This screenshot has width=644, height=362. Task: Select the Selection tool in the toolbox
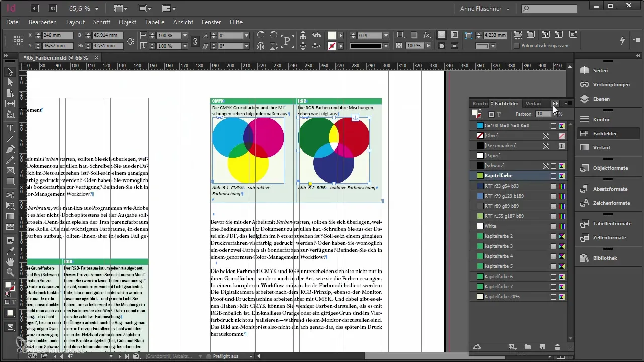(10, 72)
